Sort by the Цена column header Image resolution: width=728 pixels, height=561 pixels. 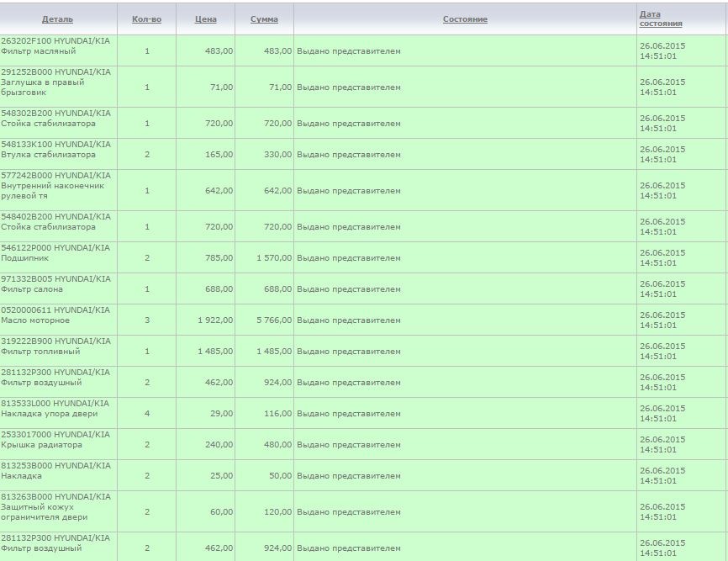pos(206,19)
